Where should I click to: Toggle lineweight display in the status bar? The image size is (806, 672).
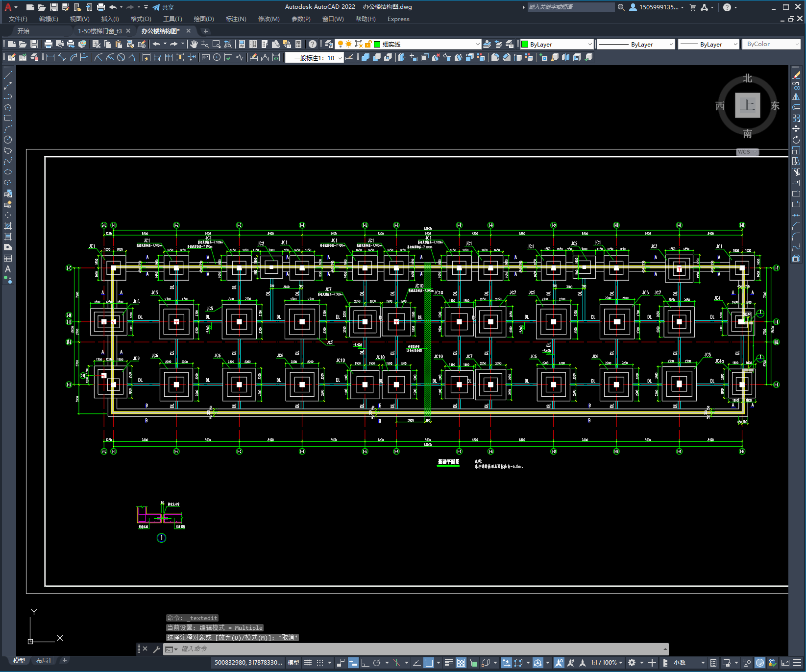(x=448, y=663)
